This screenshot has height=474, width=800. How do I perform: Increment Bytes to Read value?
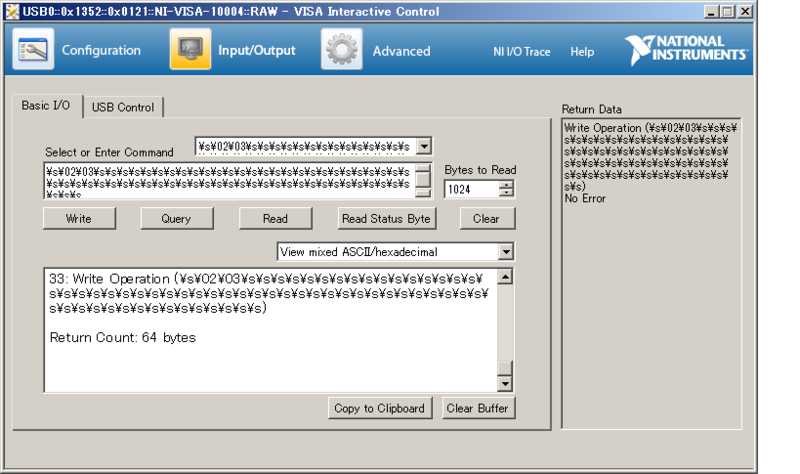coord(507,185)
